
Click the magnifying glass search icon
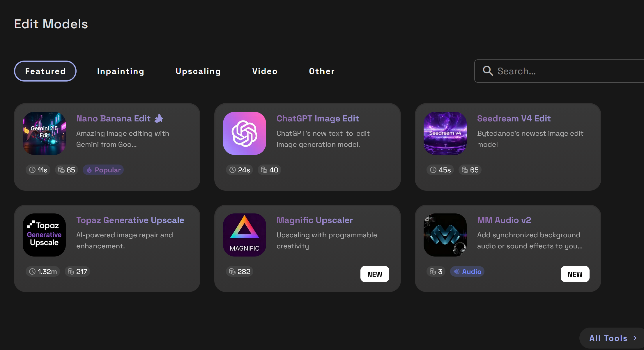click(x=488, y=71)
